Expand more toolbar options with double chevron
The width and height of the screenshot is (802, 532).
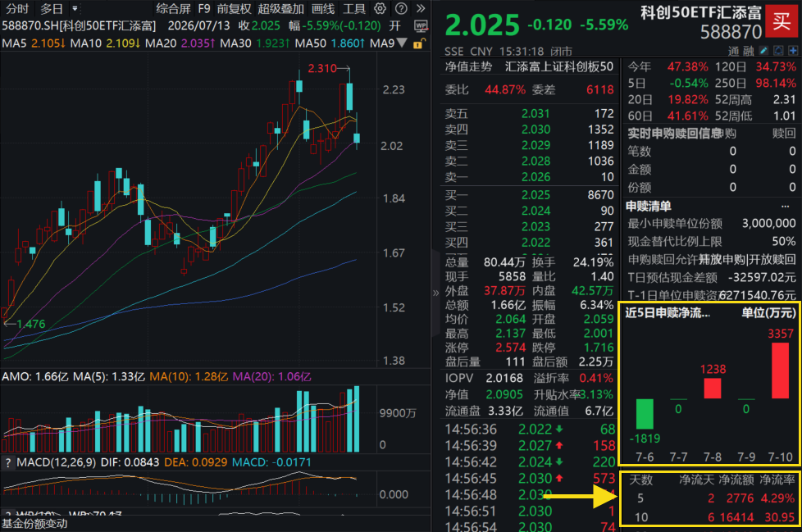point(421,8)
